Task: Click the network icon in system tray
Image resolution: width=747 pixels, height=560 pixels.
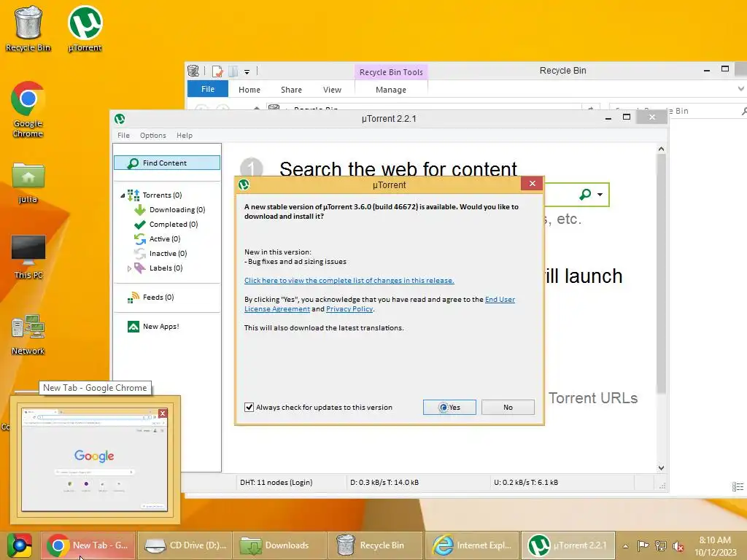Action: click(661, 545)
